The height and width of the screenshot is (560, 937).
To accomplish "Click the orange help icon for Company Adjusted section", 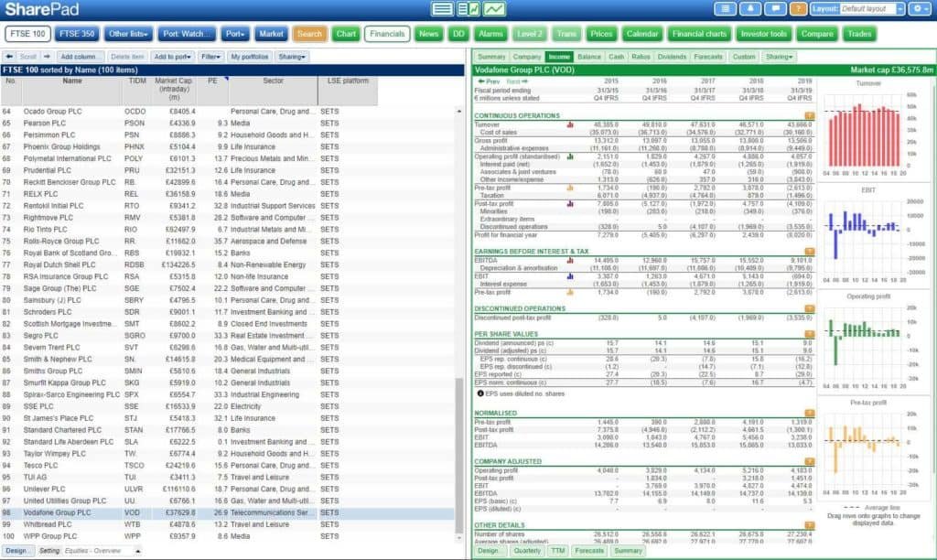I will pyautogui.click(x=810, y=461).
